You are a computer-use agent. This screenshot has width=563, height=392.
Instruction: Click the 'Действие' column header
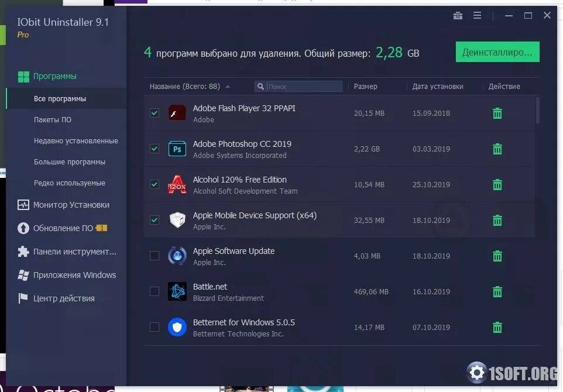pos(504,87)
